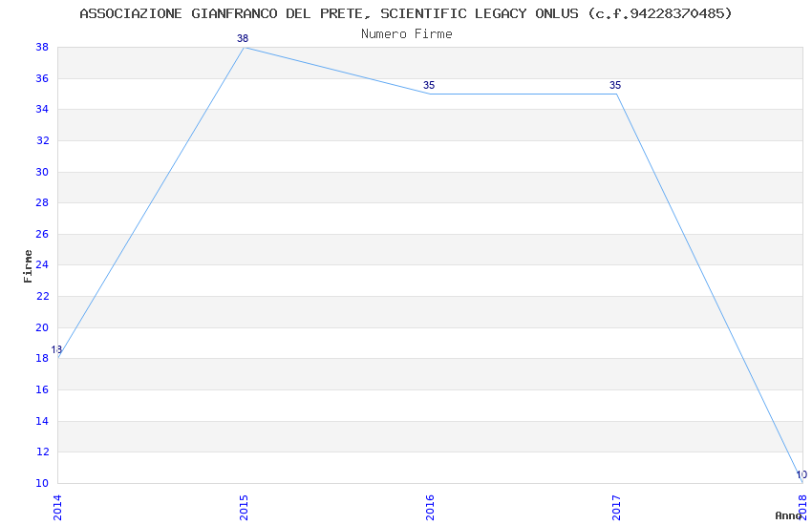Click the Firme y-axis label
The image size is (812, 525).
point(28,266)
